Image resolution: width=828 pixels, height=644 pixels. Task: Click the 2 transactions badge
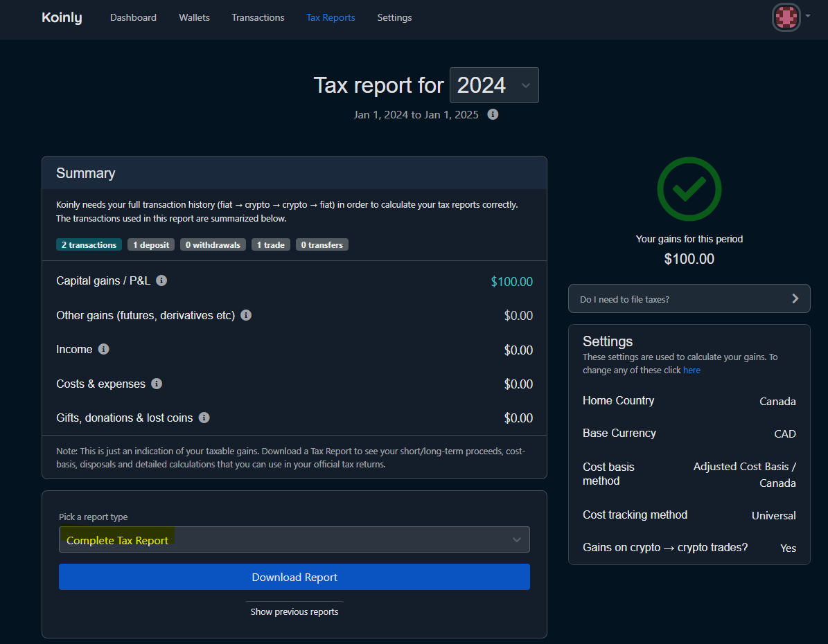(89, 245)
